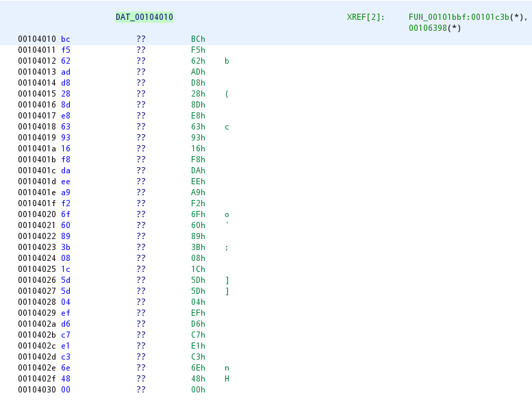Select operand 00h
The width and height of the screenshot is (532, 400).
[x=198, y=390]
